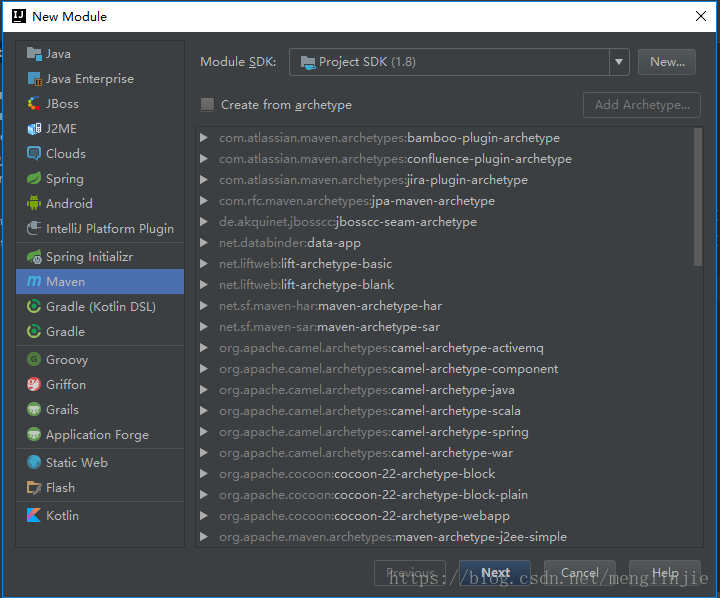
Task: Close the New Module dialog
Action: click(x=701, y=16)
